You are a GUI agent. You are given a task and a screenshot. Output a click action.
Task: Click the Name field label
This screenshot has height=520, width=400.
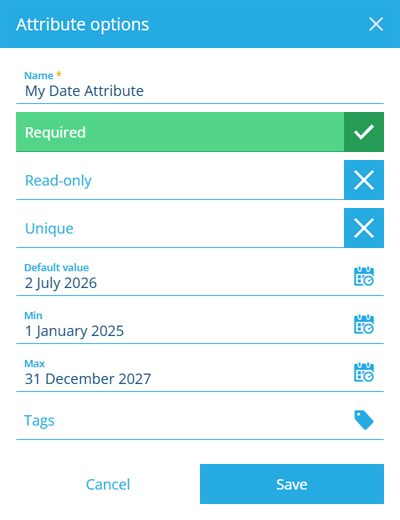tap(39, 75)
